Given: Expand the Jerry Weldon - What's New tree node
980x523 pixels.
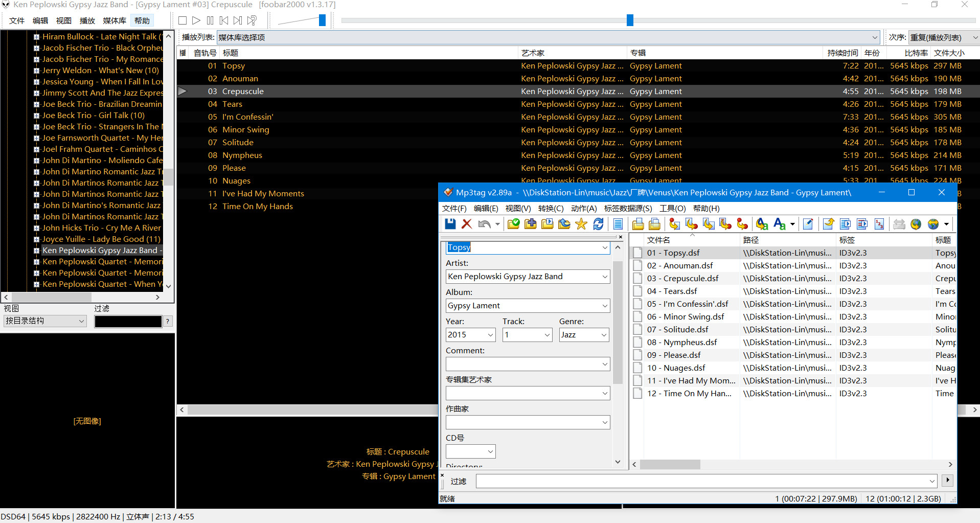Looking at the screenshot, I should (37, 71).
